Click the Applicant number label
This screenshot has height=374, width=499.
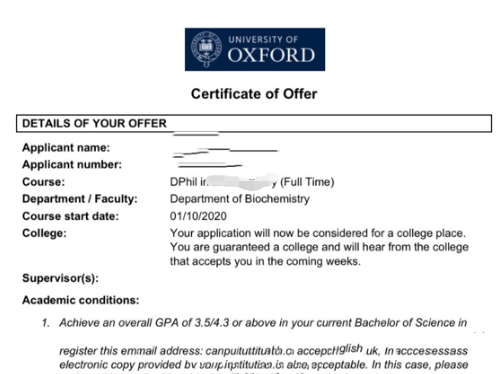pyautogui.click(x=72, y=165)
